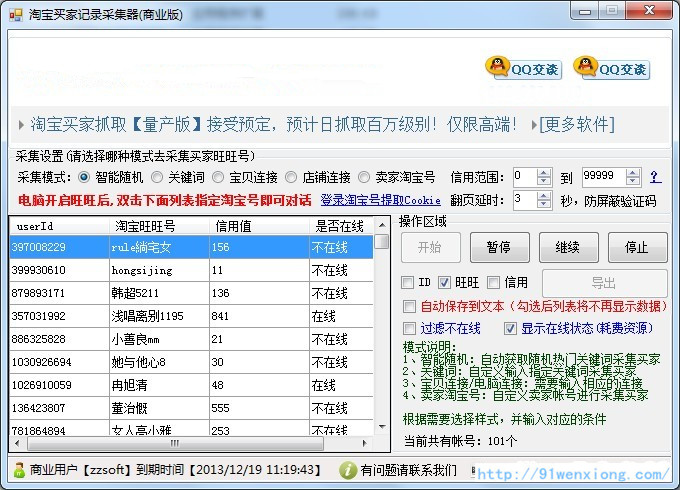Select 卖家淘宝号 collection mode
This screenshot has height=490, width=680.
point(365,177)
